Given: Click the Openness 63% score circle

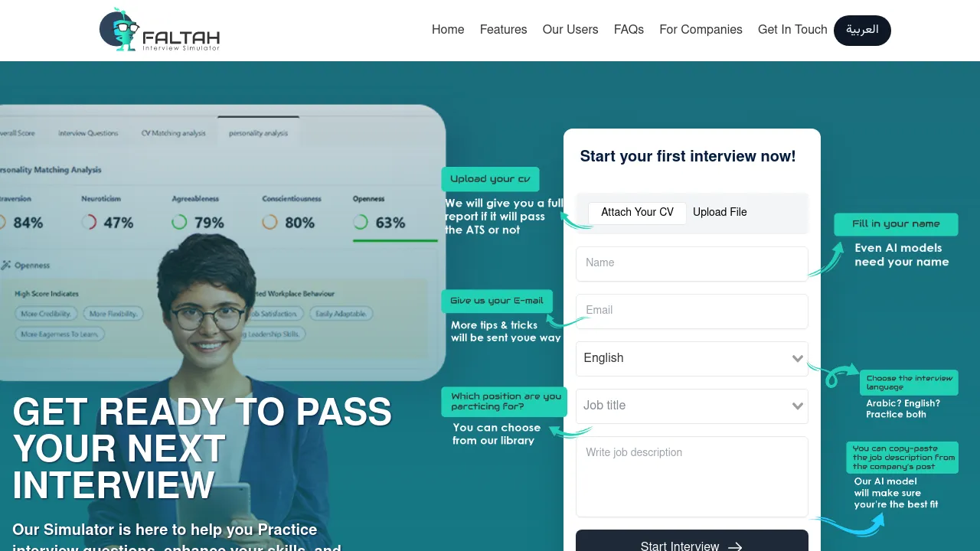Looking at the screenshot, I should point(361,222).
